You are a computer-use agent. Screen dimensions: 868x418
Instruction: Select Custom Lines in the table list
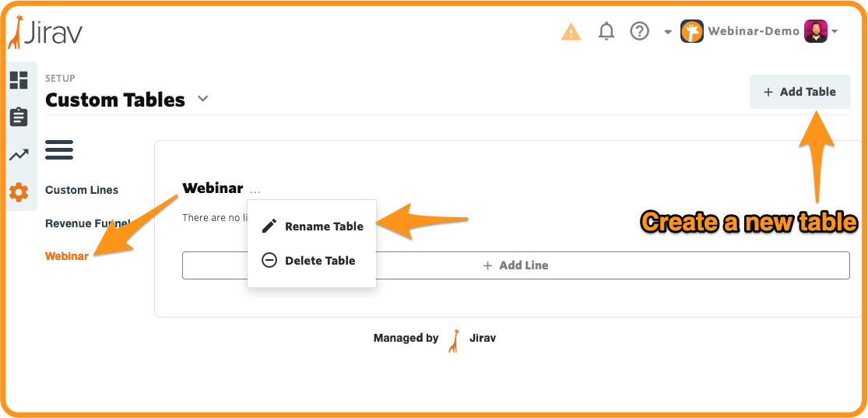[82, 190]
